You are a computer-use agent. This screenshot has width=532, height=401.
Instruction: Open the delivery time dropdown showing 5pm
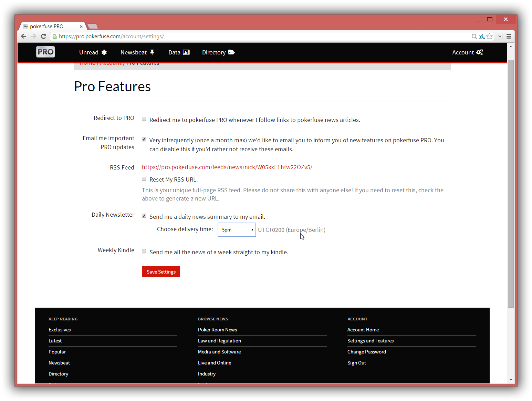tap(237, 230)
